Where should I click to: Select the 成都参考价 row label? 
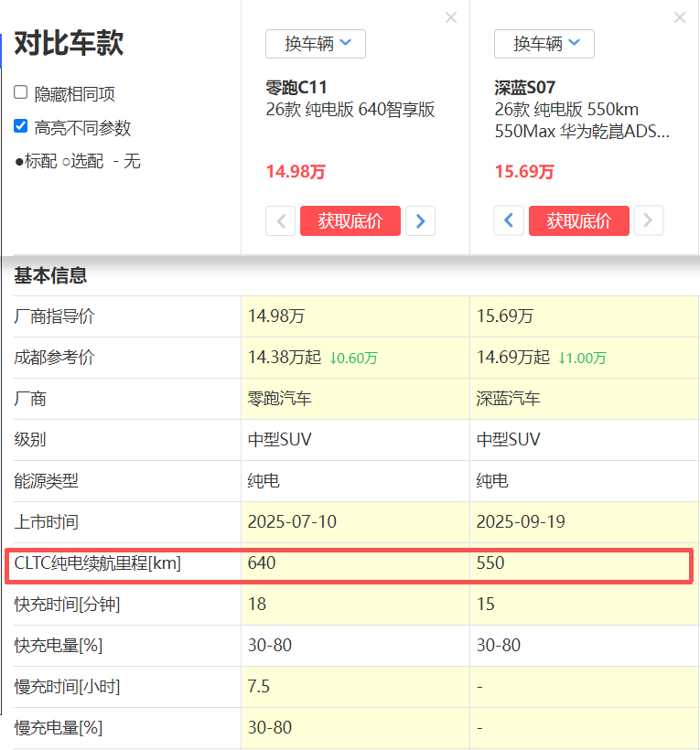[54, 358]
